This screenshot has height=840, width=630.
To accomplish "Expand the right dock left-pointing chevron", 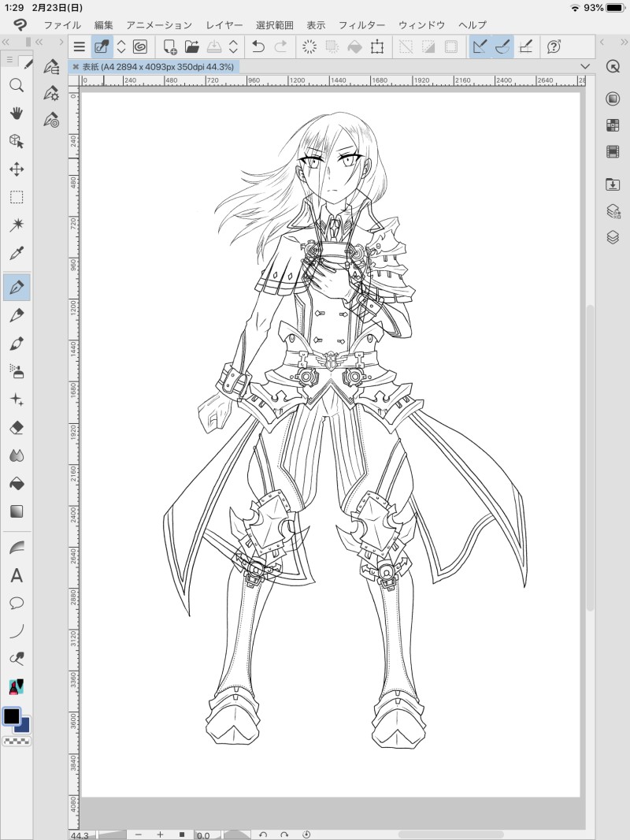I will tap(602, 42).
